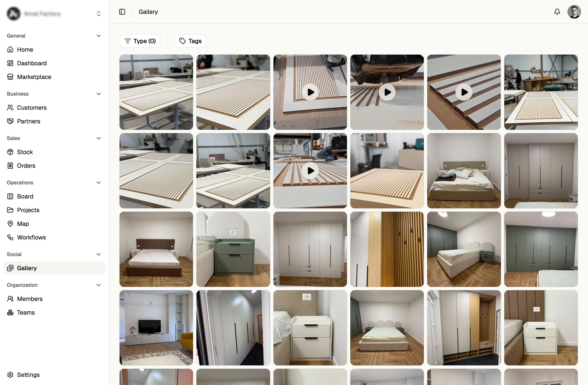This screenshot has width=588, height=385.
Task: Click the Home house icon
Action: pos(10,50)
